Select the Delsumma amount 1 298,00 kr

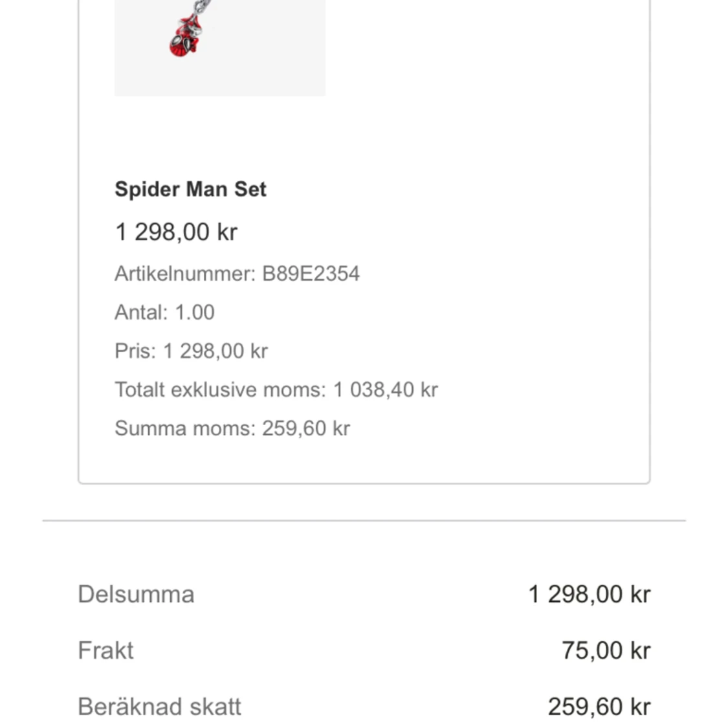coord(589,594)
